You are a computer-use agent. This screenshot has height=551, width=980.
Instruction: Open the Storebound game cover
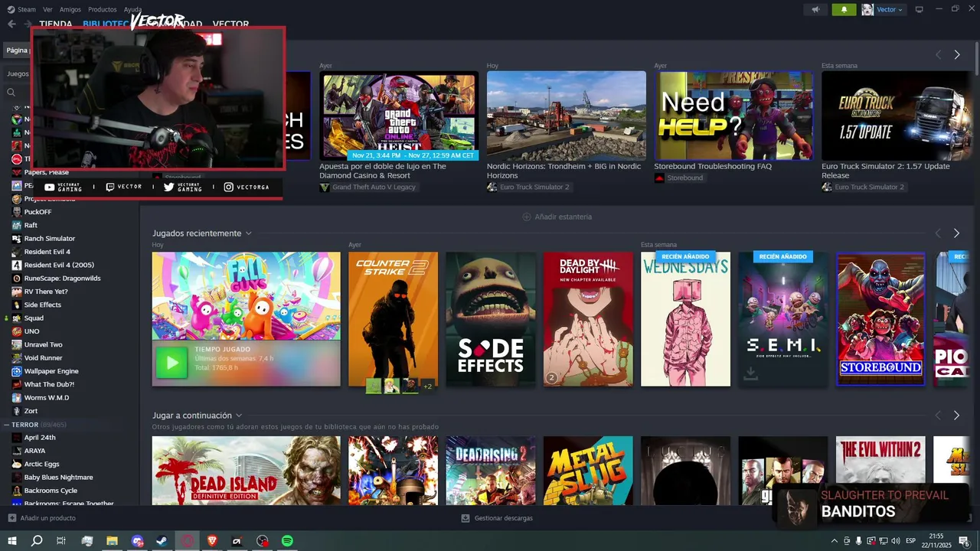pos(880,319)
